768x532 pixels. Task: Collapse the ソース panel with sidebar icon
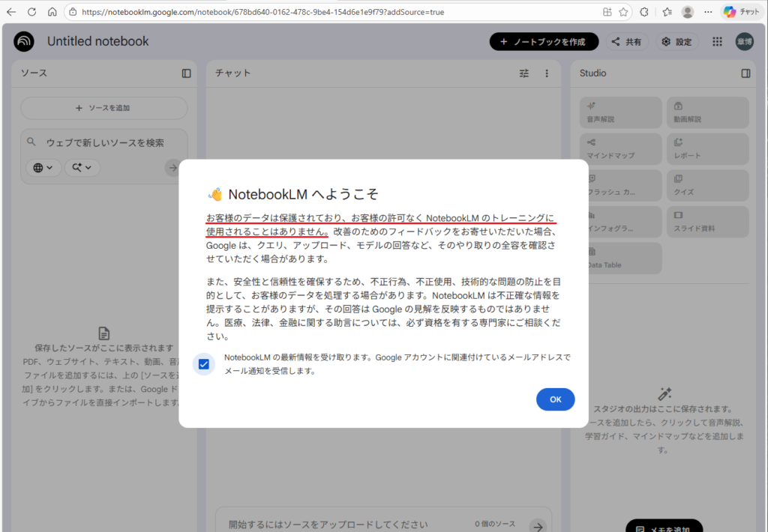(186, 73)
